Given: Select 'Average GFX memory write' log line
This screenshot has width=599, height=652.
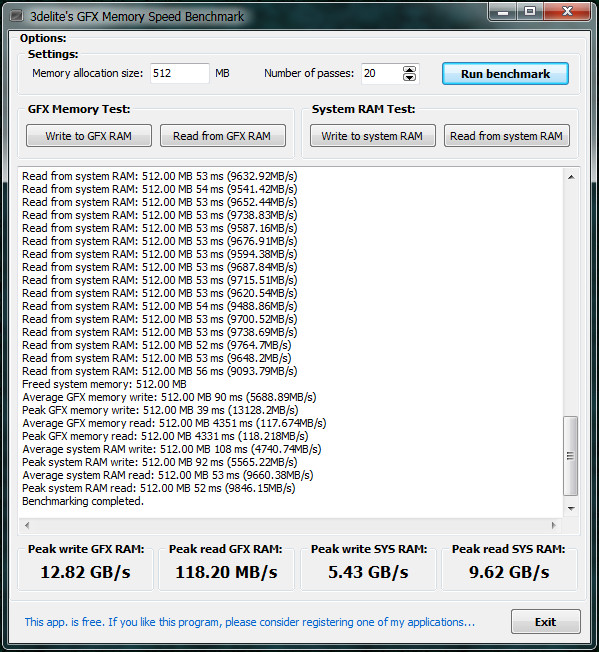Looking at the screenshot, I should click(169, 397).
